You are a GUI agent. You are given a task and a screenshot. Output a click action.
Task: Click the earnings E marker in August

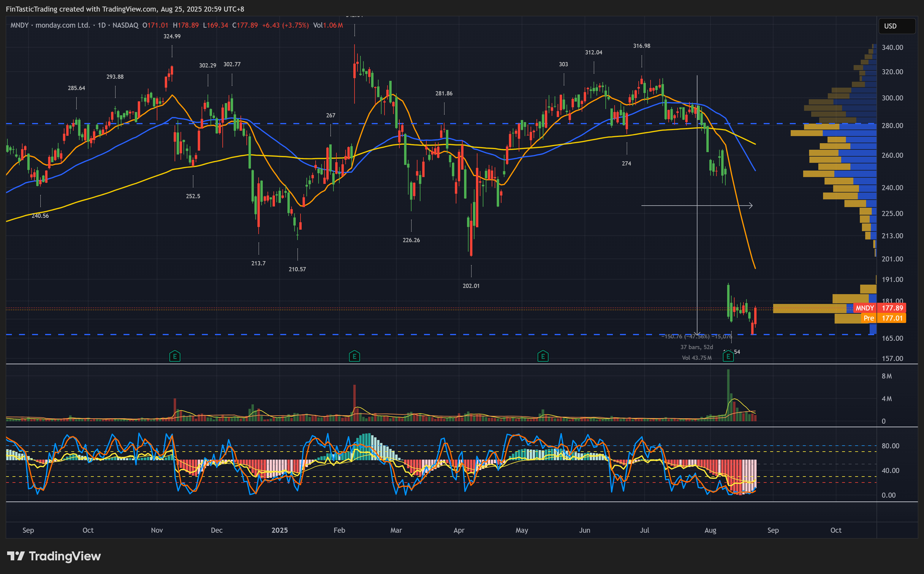[x=728, y=356]
